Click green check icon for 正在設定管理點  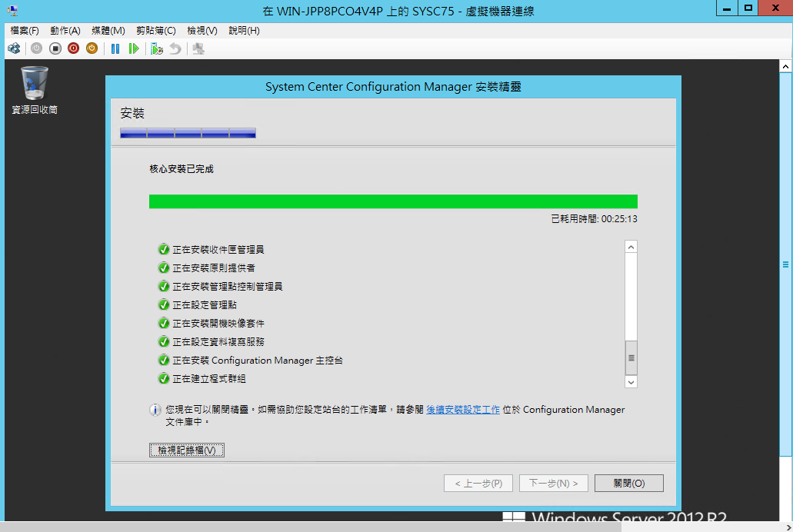[163, 305]
